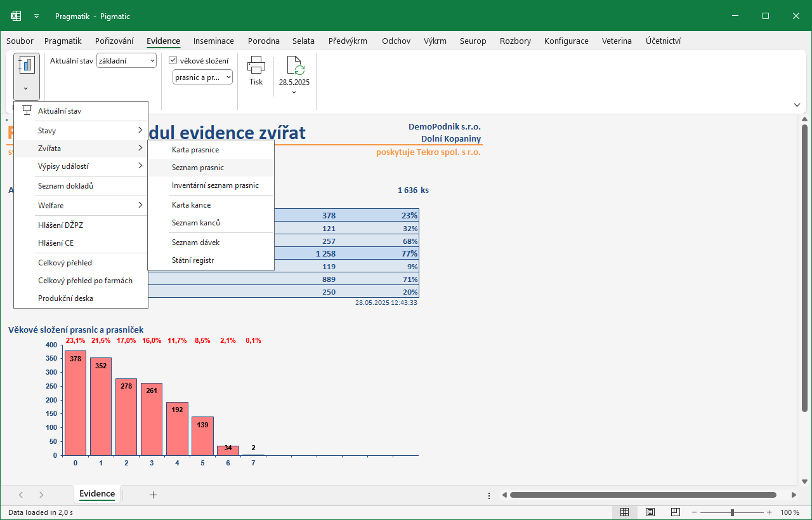The height and width of the screenshot is (520, 812).
Task: Switch to Page Layout view icon
Action: tap(650, 512)
